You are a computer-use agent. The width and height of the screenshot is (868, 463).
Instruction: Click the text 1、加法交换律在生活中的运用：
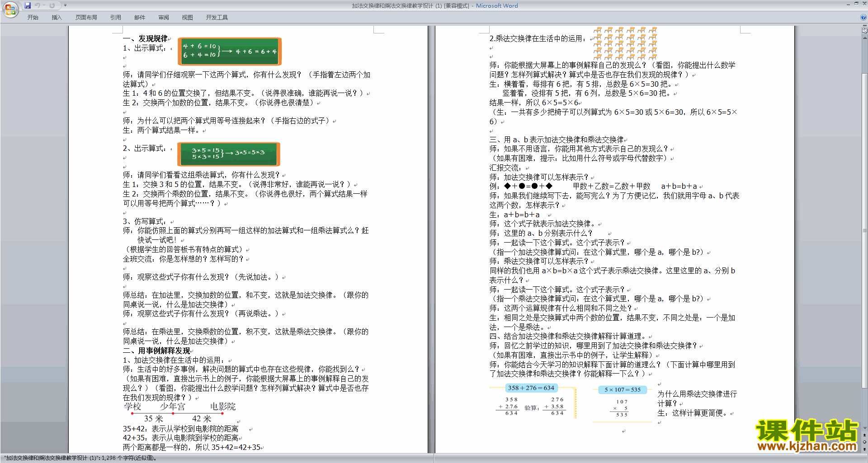[174, 360]
